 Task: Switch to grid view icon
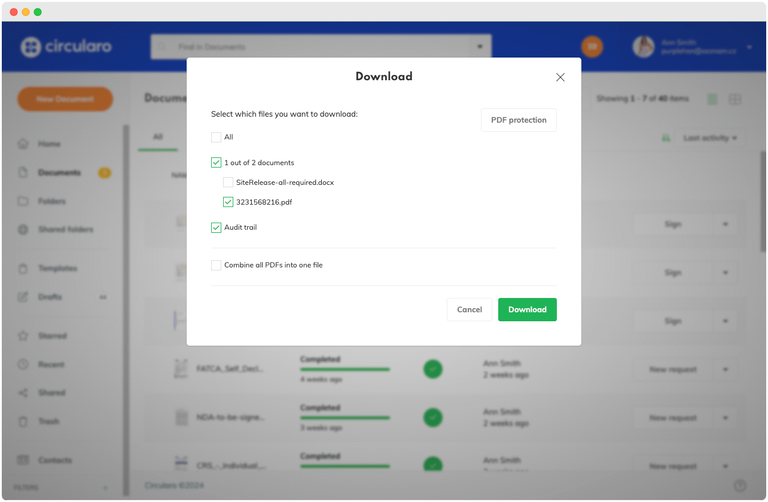tap(735, 99)
